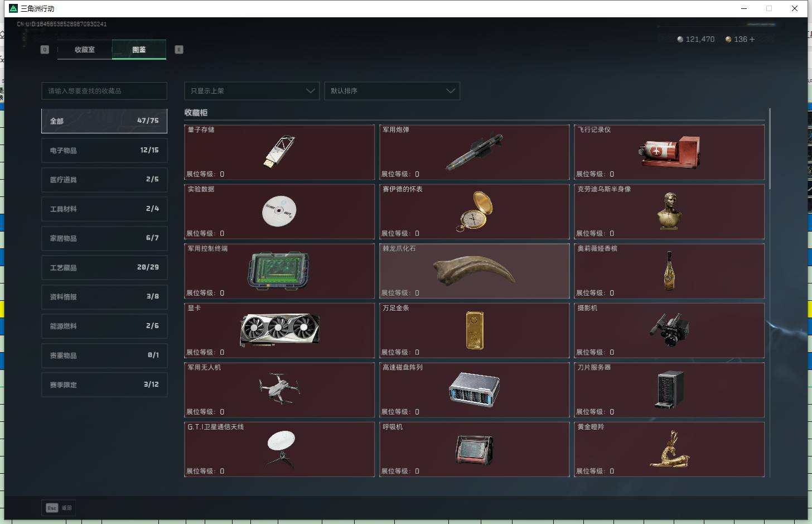Select the 呼吸机 ventilator item
The width and height of the screenshot is (812, 524).
(x=474, y=449)
